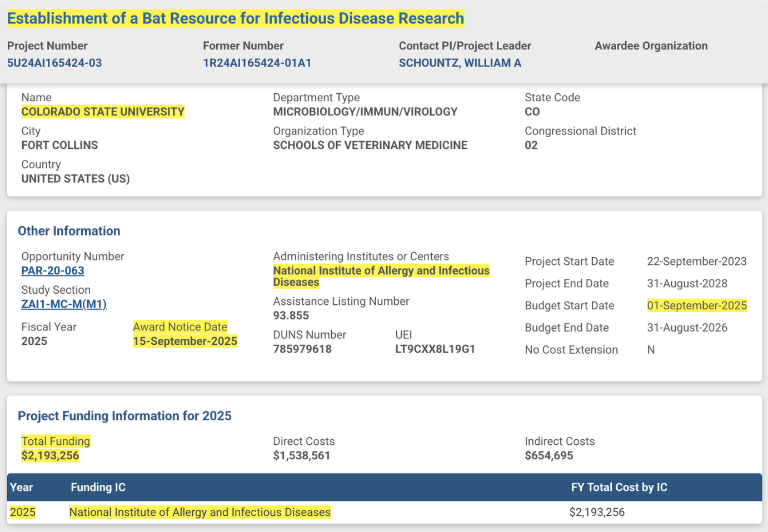This screenshot has width=768, height=532.
Task: Select the 2025 year cell in funding table
Action: 23,512
